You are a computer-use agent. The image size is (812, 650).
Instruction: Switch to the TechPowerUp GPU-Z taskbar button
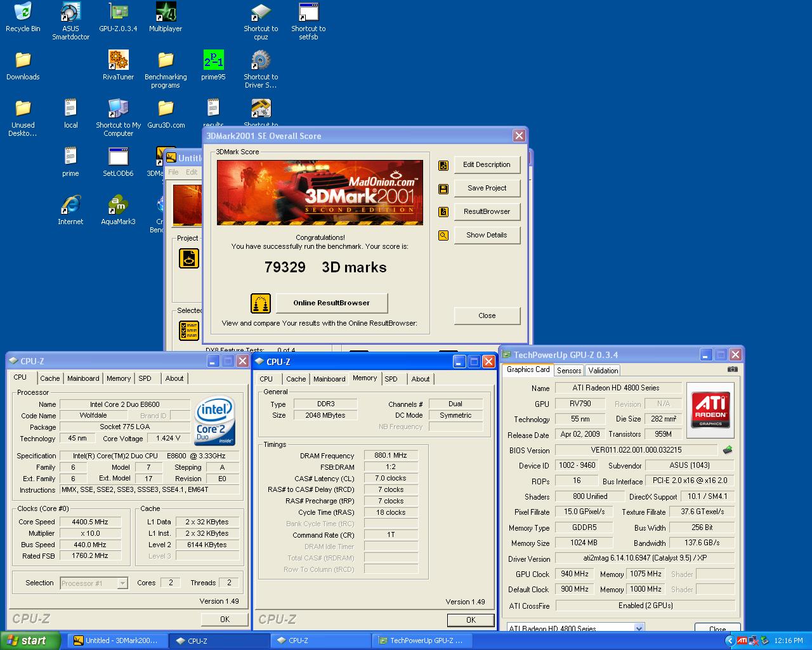424,640
